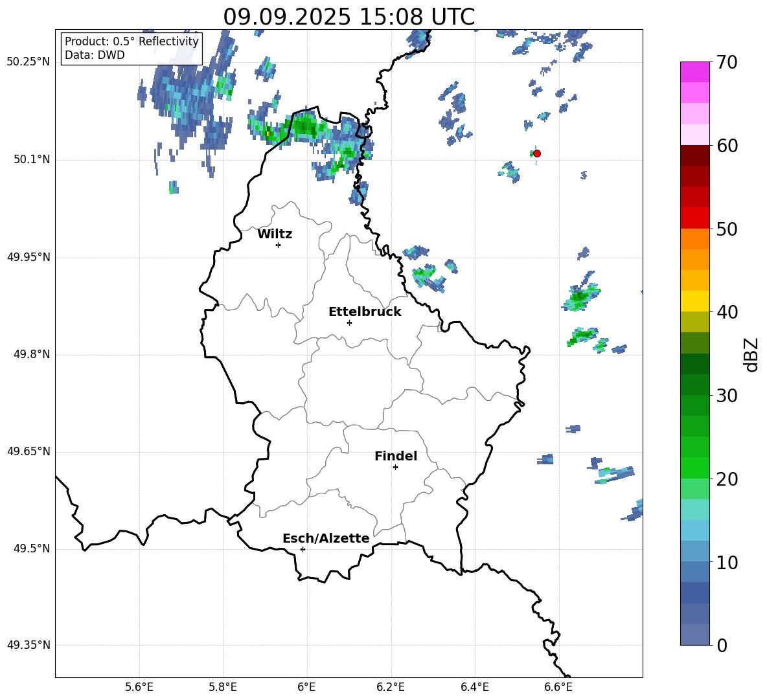Click the colorbar tick label 60
This screenshot has width=767, height=700.
pos(727,146)
